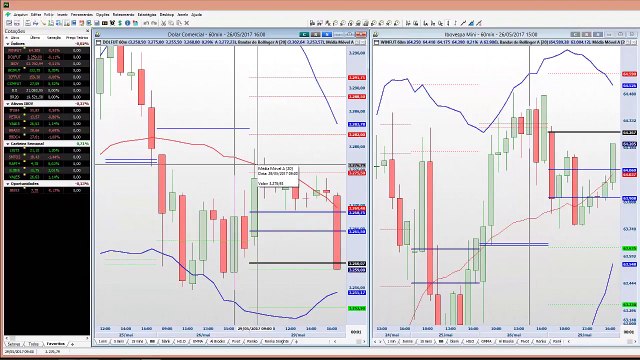Add new tab on Dolar chart

coord(297,341)
